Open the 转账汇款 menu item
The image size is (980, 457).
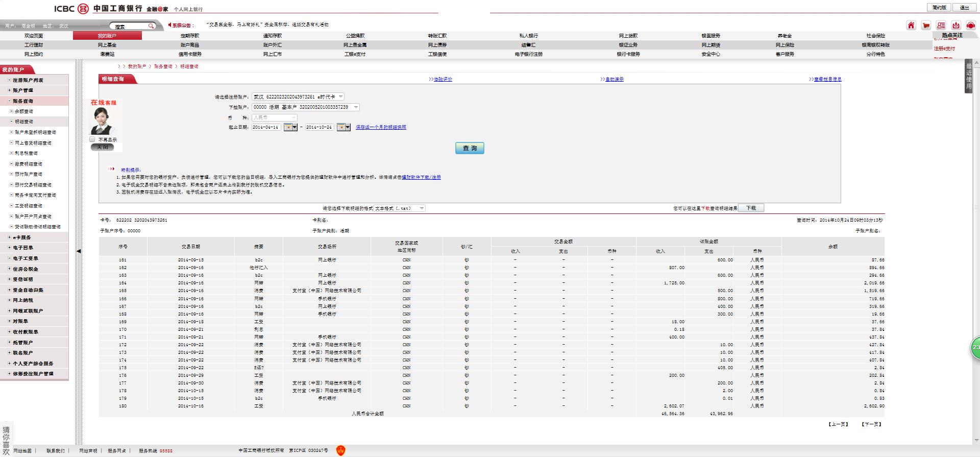[x=437, y=36]
